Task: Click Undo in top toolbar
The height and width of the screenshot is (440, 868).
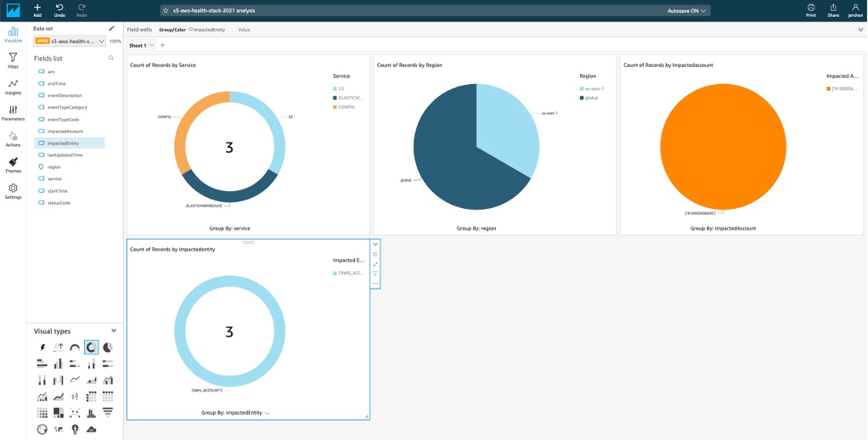Action: [x=59, y=10]
